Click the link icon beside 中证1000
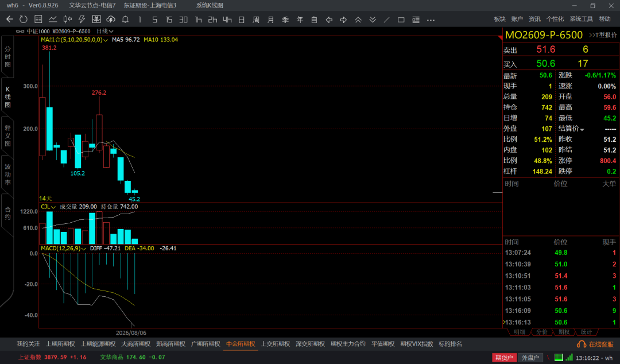 click(20, 31)
